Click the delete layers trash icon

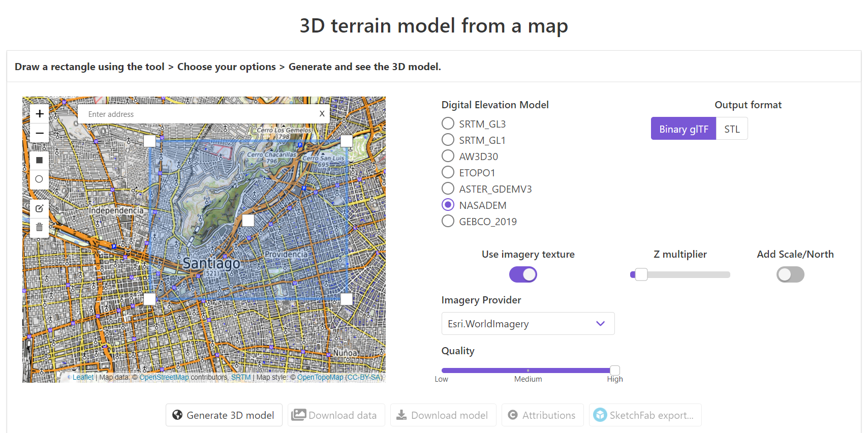[x=39, y=227]
